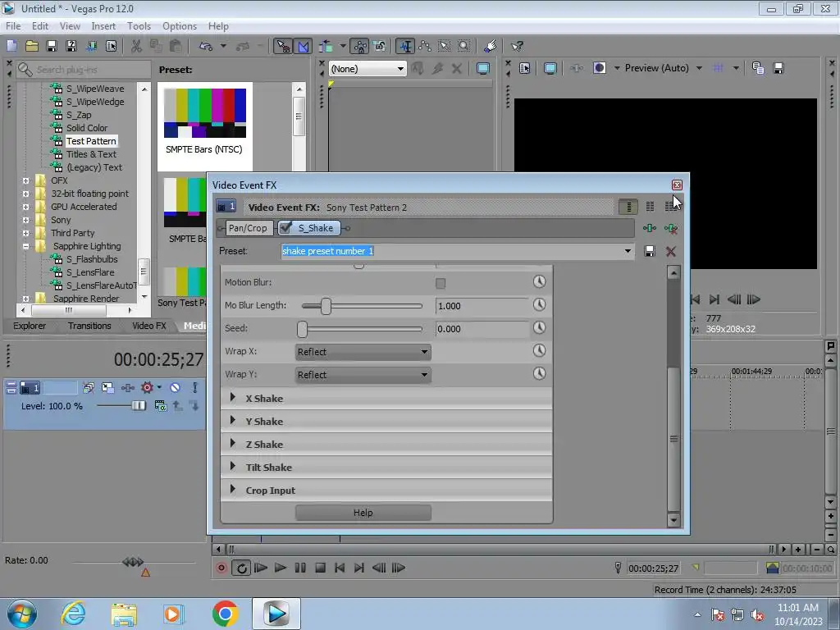Toggle Lock Envelopes to Events icon
840x630 pixels.
coord(360,46)
